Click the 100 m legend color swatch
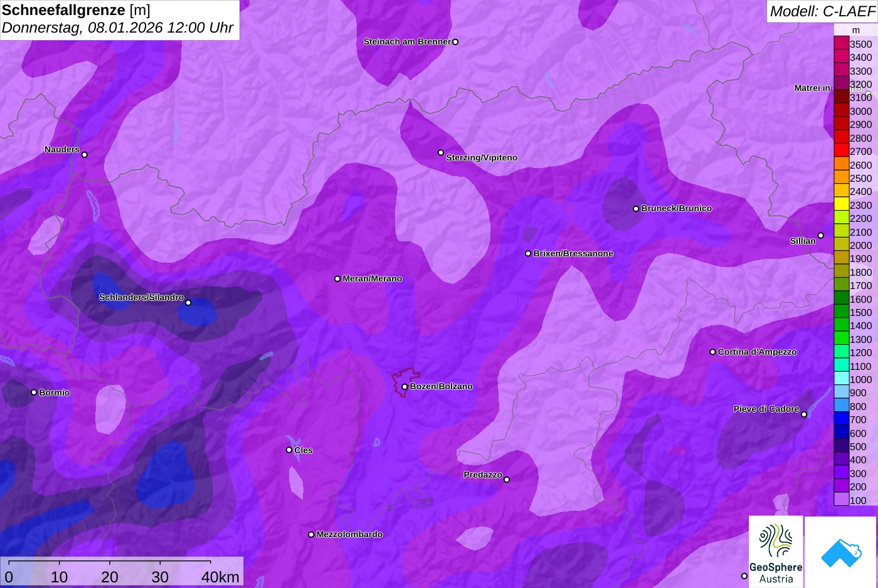This screenshot has height=588, width=878. 841,500
